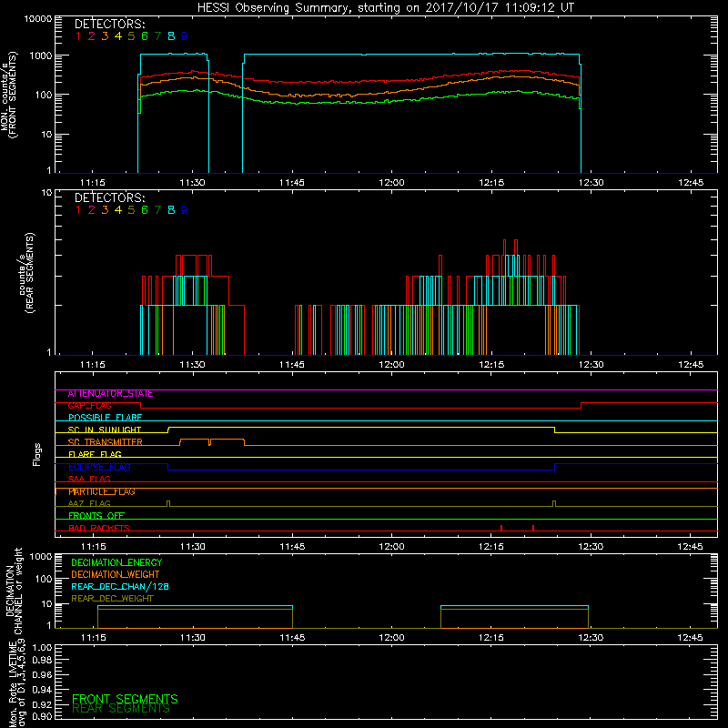
Task: Click the REAR_DEC_CHAN/128 legend entry
Action: click(x=120, y=587)
